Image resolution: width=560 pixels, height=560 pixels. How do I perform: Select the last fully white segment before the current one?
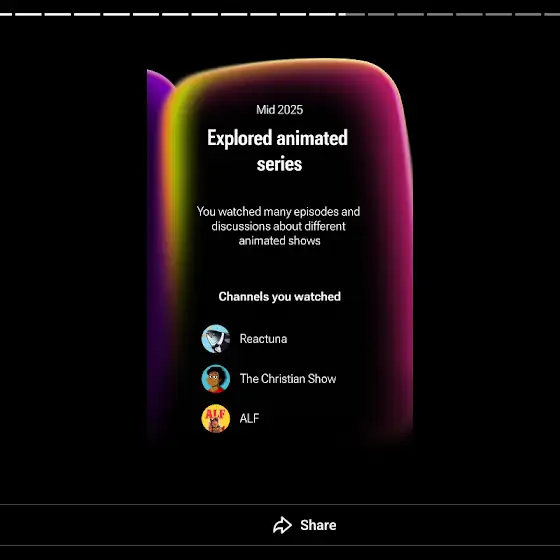[x=322, y=14]
